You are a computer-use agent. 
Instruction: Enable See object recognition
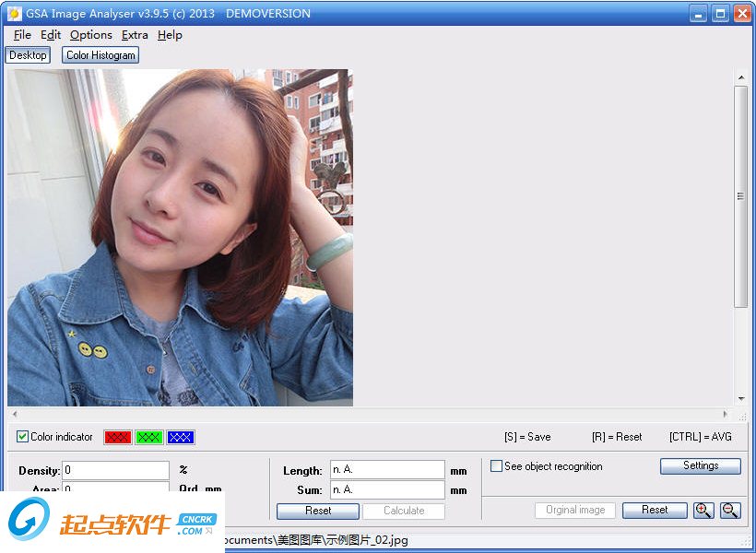496,465
